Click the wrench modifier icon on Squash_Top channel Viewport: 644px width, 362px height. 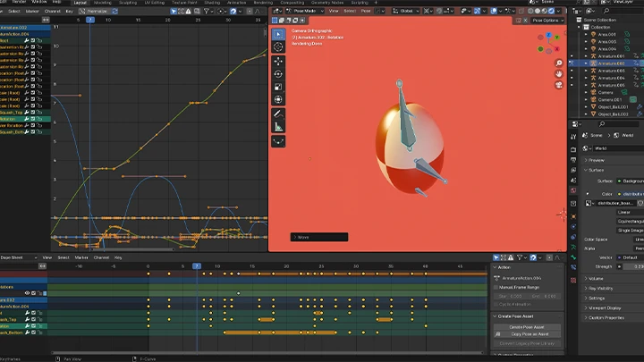[x=27, y=112]
